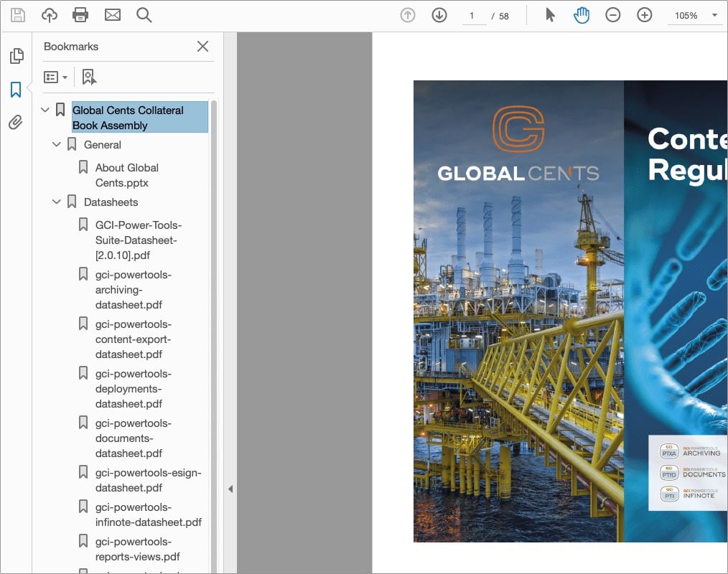Open gci-powertools-reports-views.pdf bookmark
The width and height of the screenshot is (728, 574).
point(137,549)
